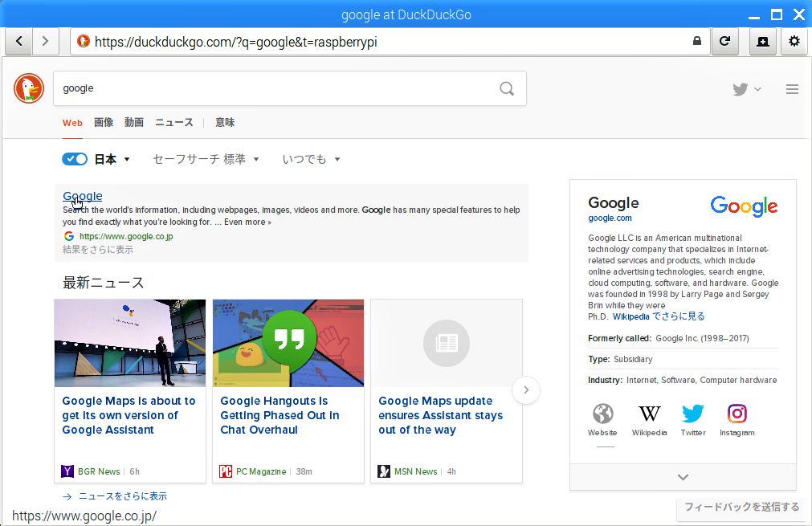Click the DuckDuckGo search input field
Viewport: 812px width, 526px height.
click(x=290, y=88)
